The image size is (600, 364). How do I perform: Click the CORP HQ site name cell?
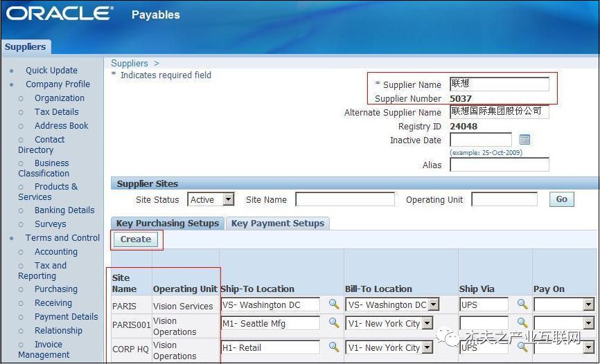(x=130, y=349)
